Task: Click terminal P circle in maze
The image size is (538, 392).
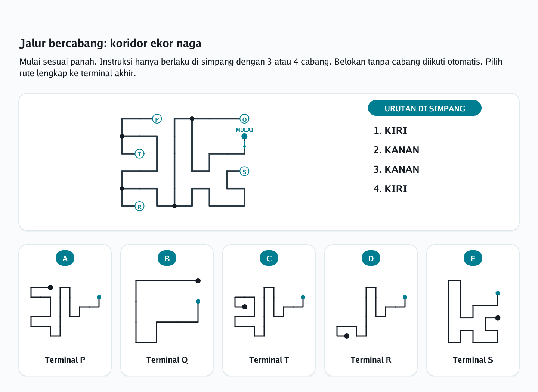Action: [x=157, y=119]
